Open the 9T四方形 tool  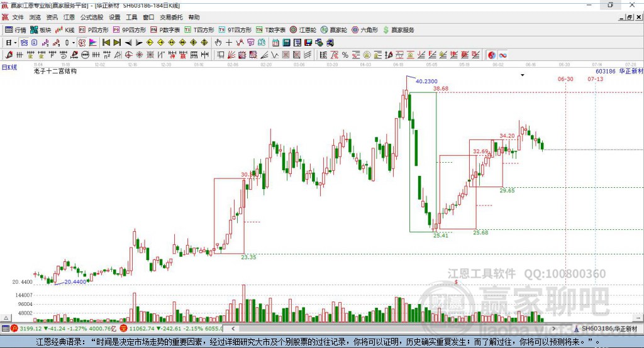[235, 30]
